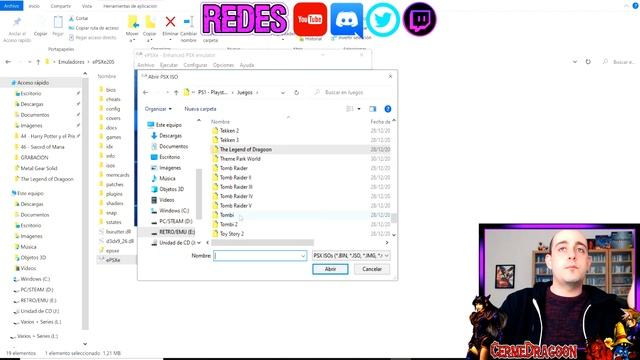
Task: Click the Cancelar button
Action: point(372,269)
